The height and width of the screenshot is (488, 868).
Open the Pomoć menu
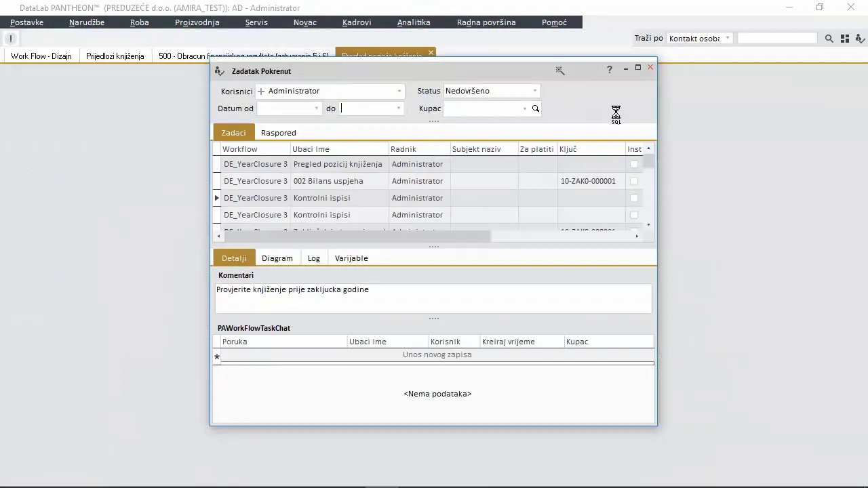tap(554, 22)
